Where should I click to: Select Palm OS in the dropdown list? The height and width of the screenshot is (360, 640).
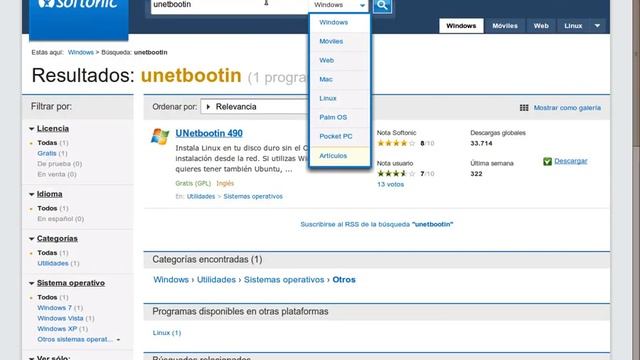pos(340,117)
